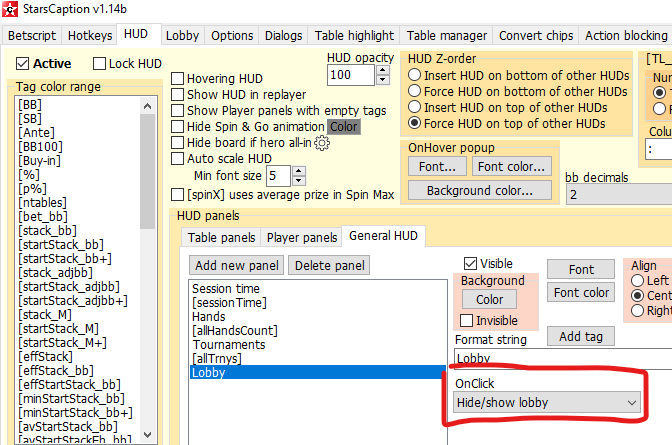Screen dimensions: 672x445
Task: Check Show Player panels with empty tags
Action: pyautogui.click(x=177, y=111)
